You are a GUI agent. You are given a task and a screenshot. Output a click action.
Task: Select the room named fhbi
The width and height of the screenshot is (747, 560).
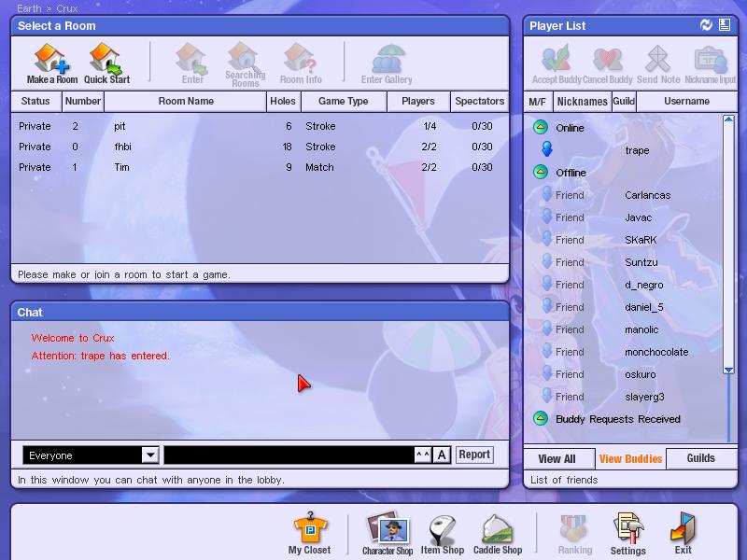pyautogui.click(x=260, y=147)
